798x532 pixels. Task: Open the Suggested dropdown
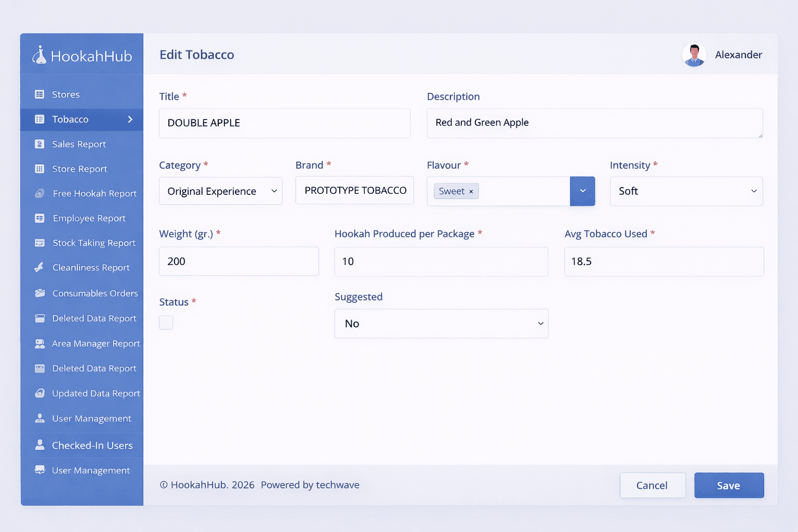(x=441, y=323)
